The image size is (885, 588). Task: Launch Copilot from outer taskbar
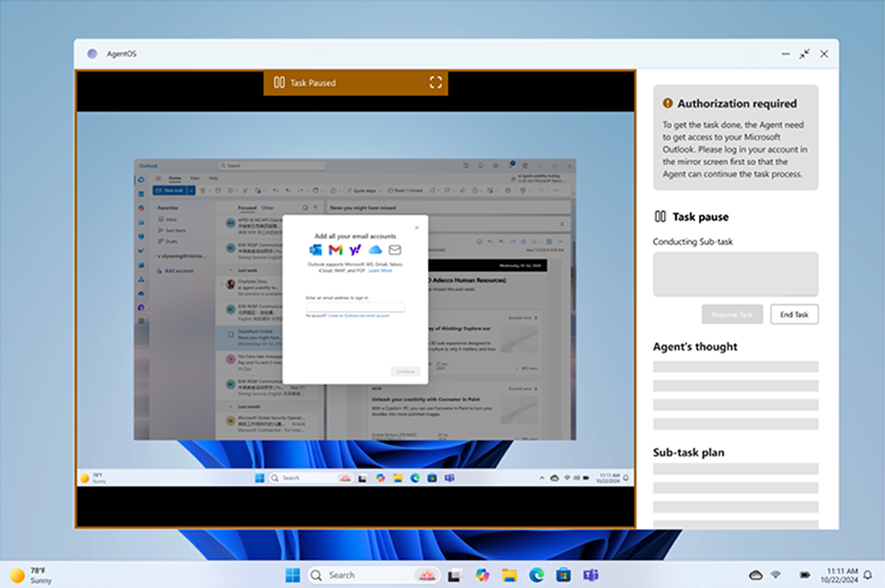tap(482, 575)
